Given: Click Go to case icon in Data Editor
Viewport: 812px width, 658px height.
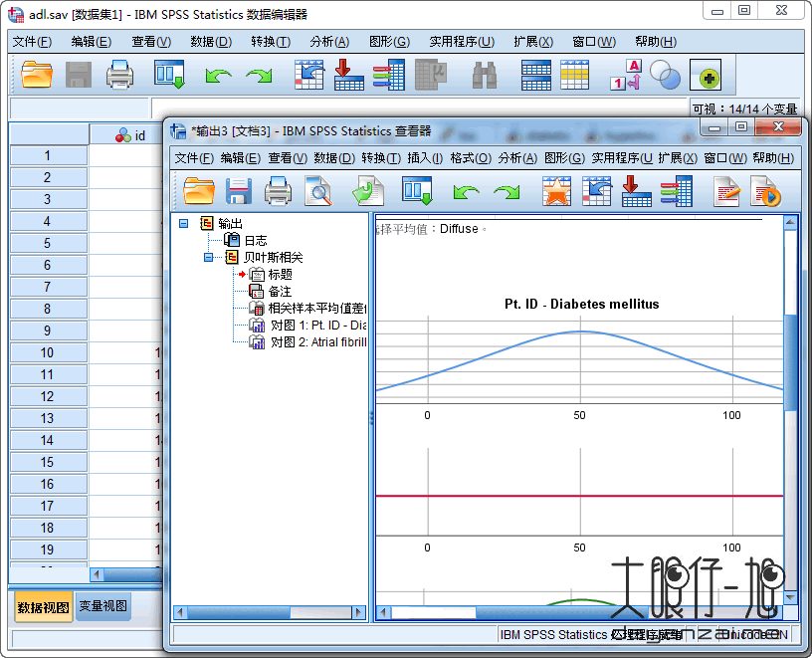Looking at the screenshot, I should click(x=309, y=75).
